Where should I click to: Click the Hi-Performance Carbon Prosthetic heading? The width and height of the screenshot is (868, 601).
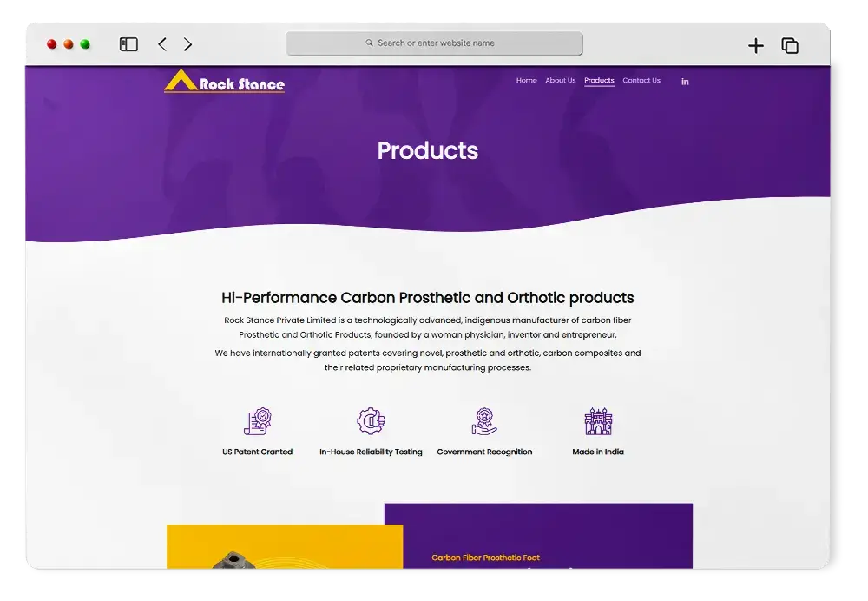[x=427, y=298]
